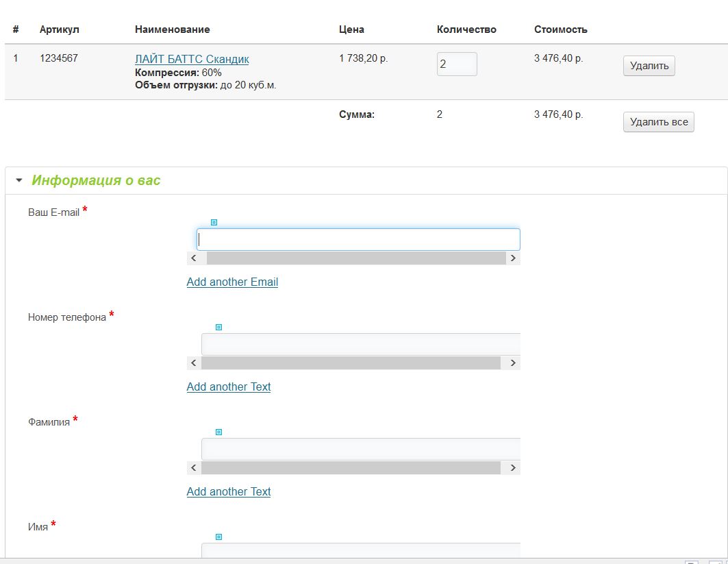The image size is (728, 564).
Task: Click the Номер телефона input field
Action: pos(360,344)
